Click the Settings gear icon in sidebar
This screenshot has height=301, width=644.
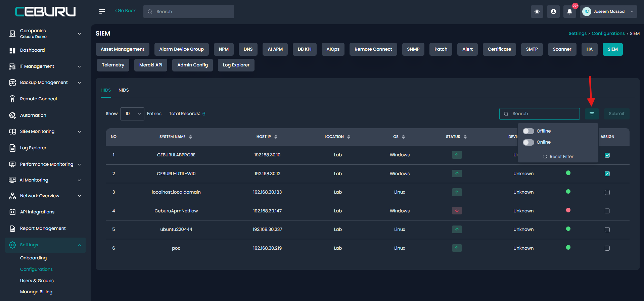12,245
